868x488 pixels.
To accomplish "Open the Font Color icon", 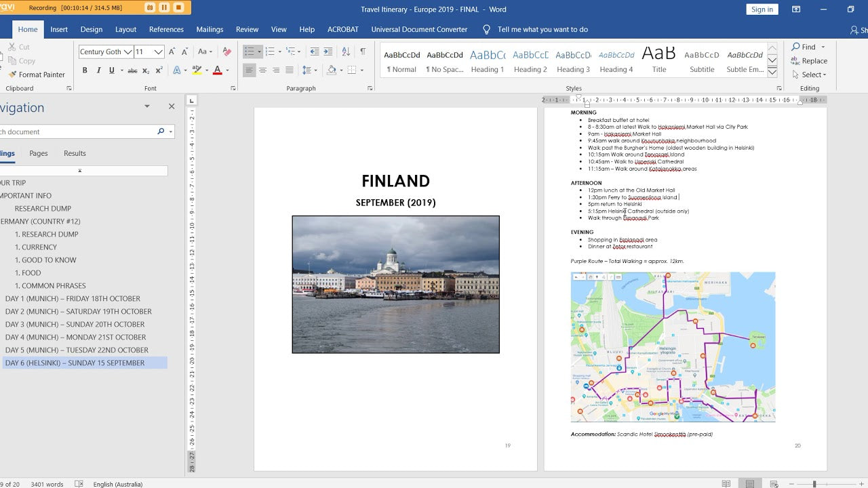I will 217,70.
